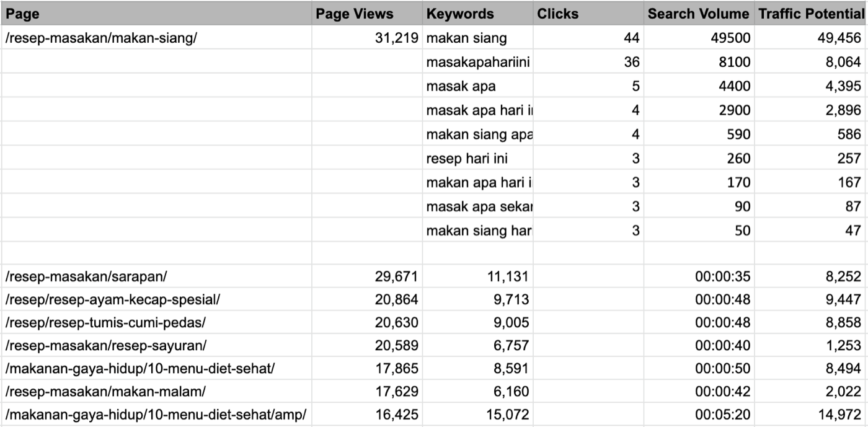Click the 31,219 page views cell
Image resolution: width=868 pixels, height=427 pixels.
click(x=367, y=38)
